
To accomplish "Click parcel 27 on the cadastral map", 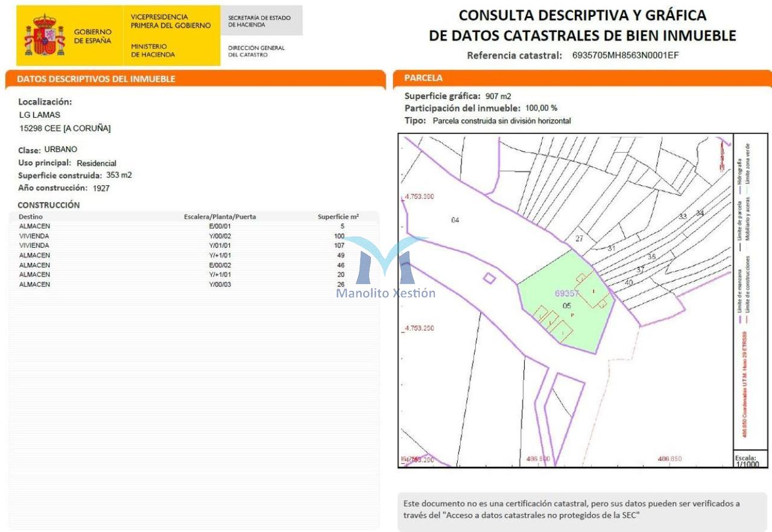I will point(579,239).
